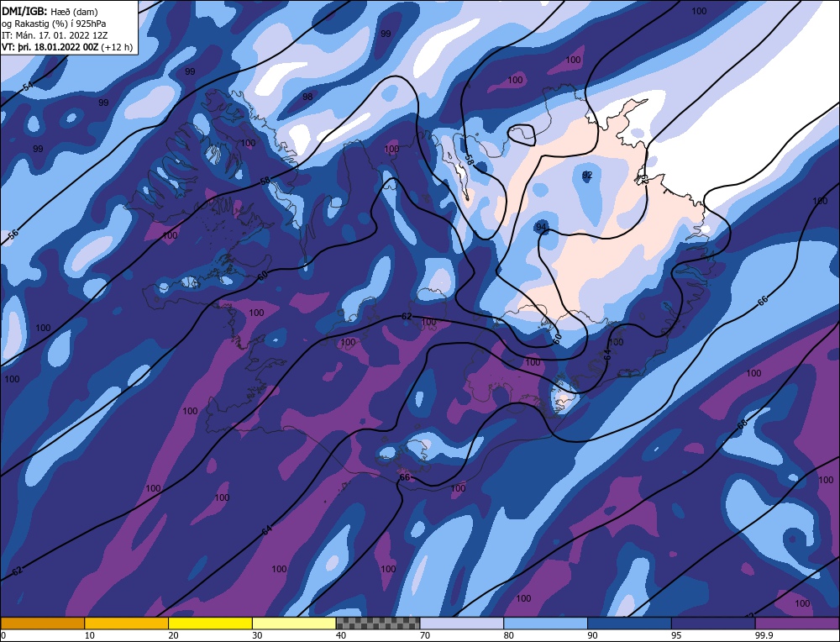Click the '30' legend scale label
This screenshot has width=840, height=642.
pos(257,635)
